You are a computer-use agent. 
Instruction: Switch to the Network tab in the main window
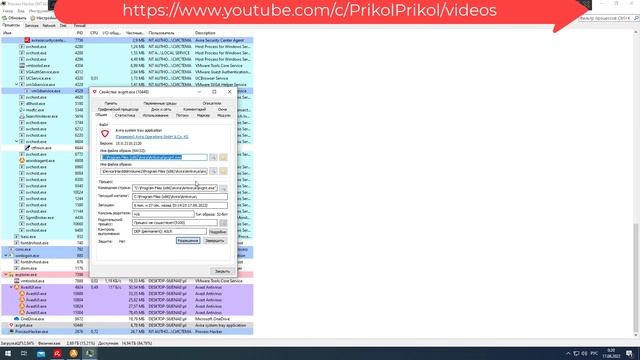pyautogui.click(x=49, y=25)
